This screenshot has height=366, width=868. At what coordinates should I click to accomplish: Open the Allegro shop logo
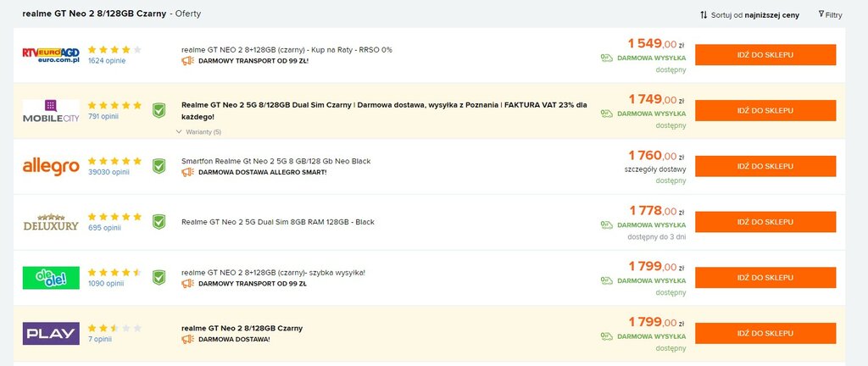[x=51, y=166]
